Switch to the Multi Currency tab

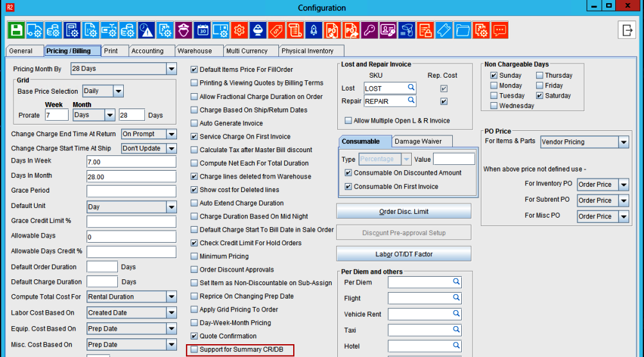coord(250,51)
